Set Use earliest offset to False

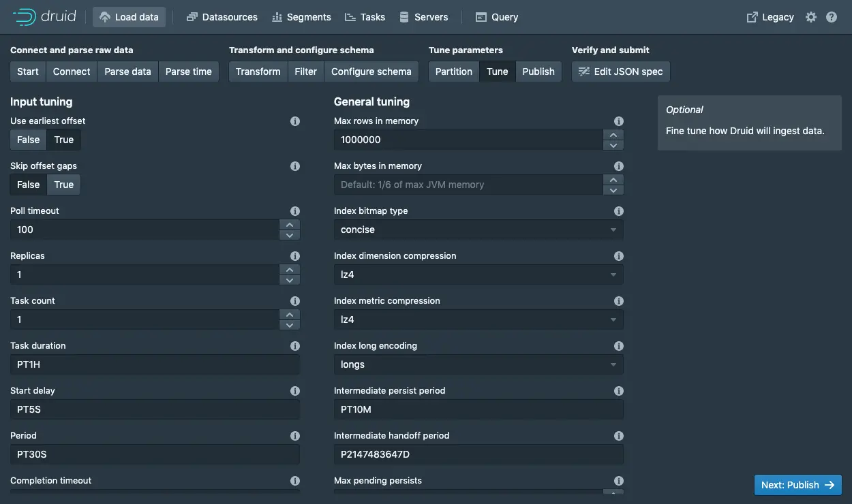point(29,140)
